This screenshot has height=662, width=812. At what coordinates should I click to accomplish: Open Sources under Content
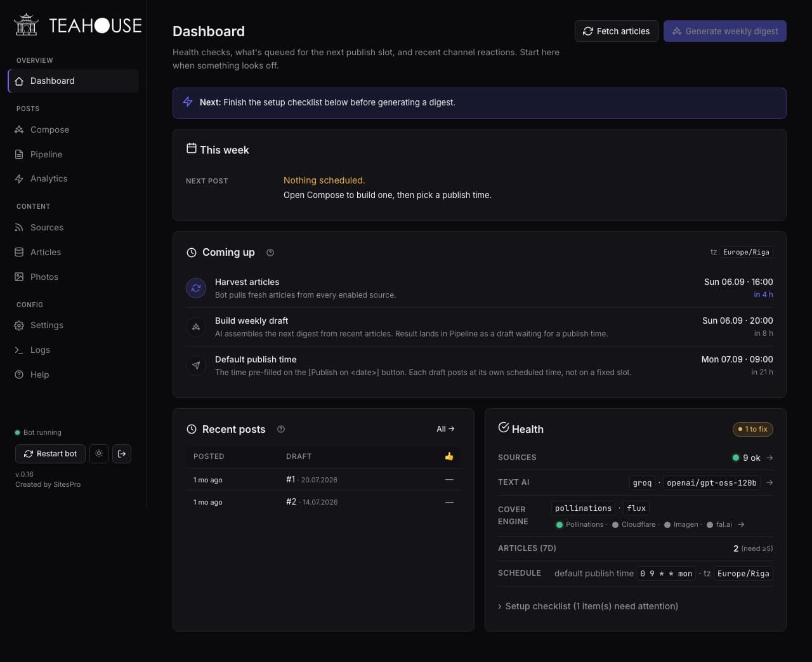click(x=73, y=227)
